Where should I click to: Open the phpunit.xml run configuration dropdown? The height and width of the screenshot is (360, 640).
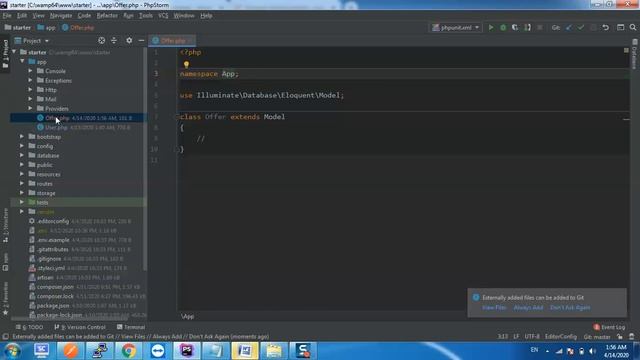pos(456,27)
